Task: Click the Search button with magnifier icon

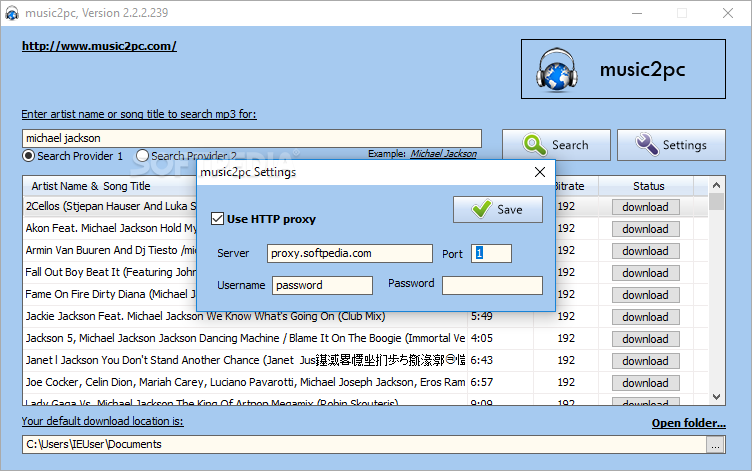Action: click(556, 145)
